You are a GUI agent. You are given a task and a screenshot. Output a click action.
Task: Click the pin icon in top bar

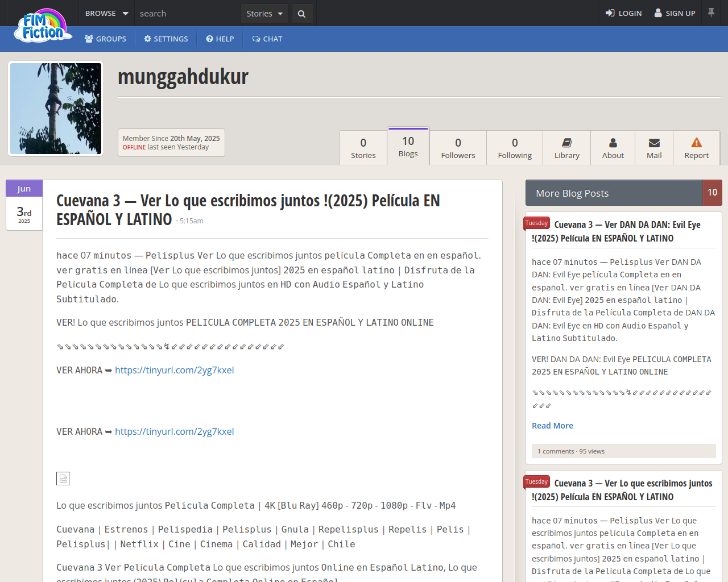pos(711,13)
